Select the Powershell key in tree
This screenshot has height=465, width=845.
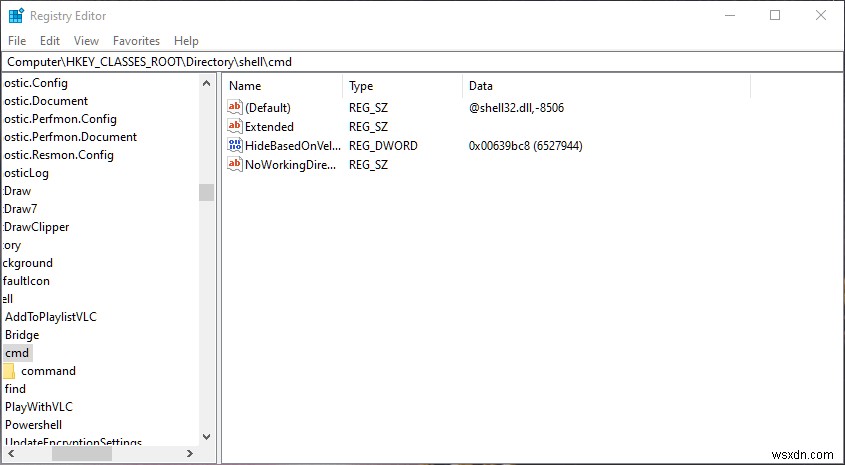coord(33,425)
